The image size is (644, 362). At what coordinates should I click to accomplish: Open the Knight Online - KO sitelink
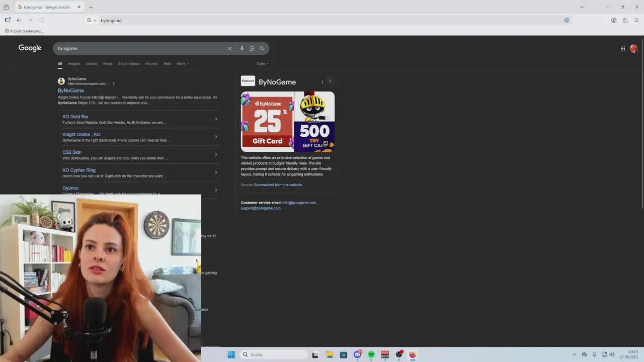[x=82, y=134]
